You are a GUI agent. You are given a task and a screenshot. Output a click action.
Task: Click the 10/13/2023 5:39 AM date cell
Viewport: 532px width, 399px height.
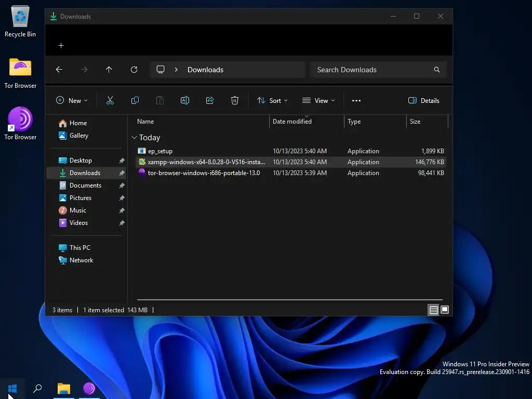(300, 172)
